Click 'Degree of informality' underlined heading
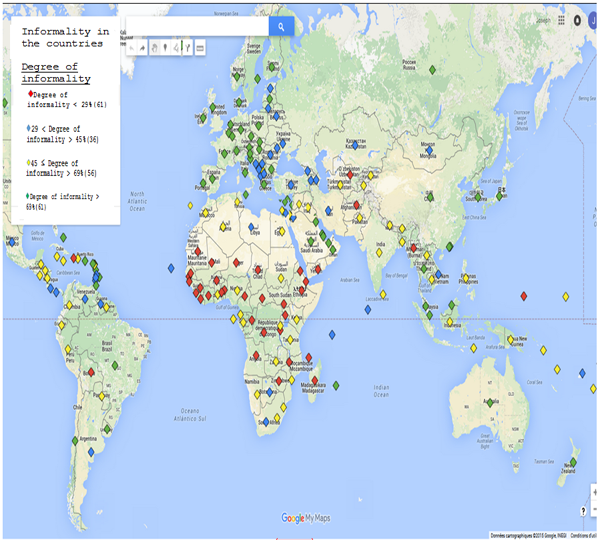600x540 pixels. (x=56, y=73)
